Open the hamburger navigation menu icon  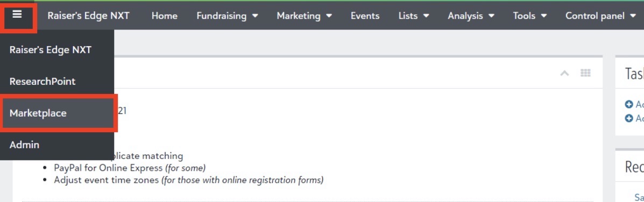click(17, 15)
